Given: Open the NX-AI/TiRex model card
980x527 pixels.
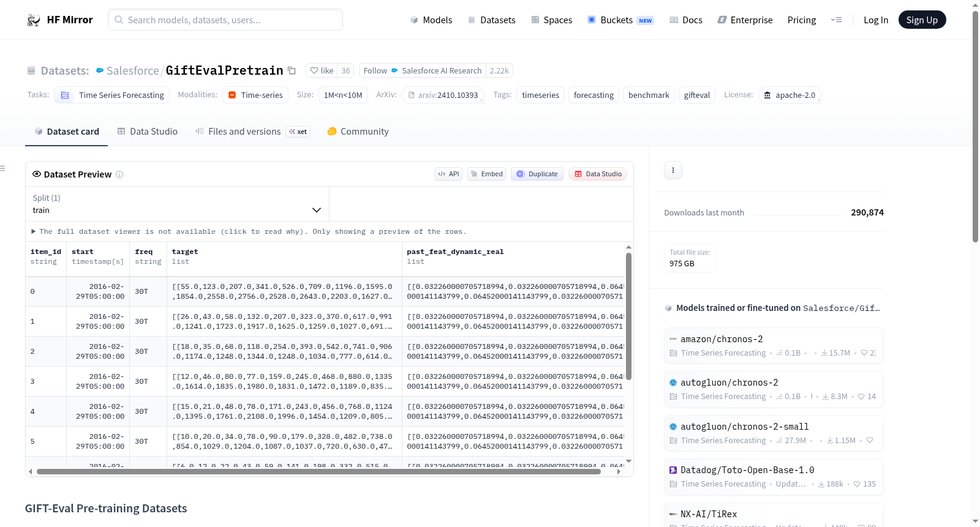Looking at the screenshot, I should (774, 515).
